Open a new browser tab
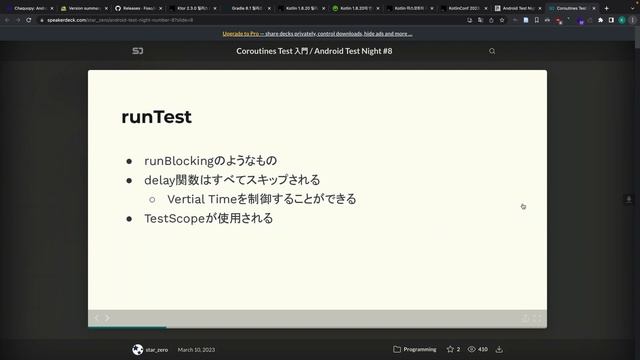Screen dimensions: 640x360 tap(607, 8)
